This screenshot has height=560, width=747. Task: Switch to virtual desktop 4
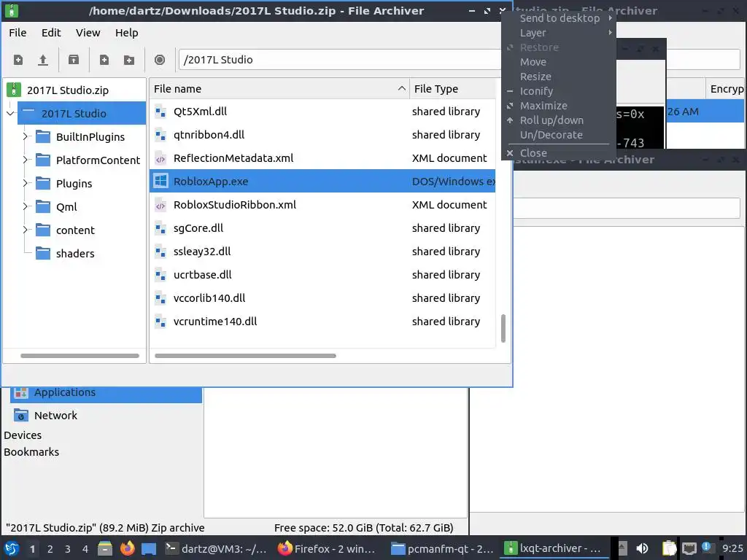[x=85, y=549]
